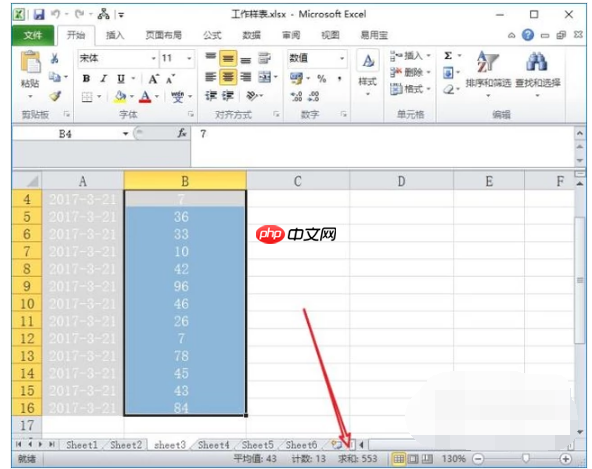Viewport: 592px width, 469px height.
Task: Click the Format Painter brush icon
Action: [55, 96]
